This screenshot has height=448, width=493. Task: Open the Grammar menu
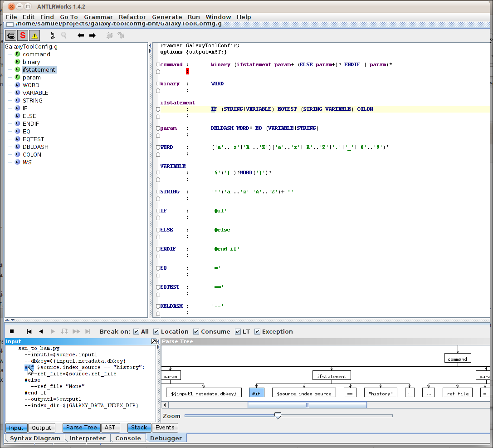[x=98, y=17]
